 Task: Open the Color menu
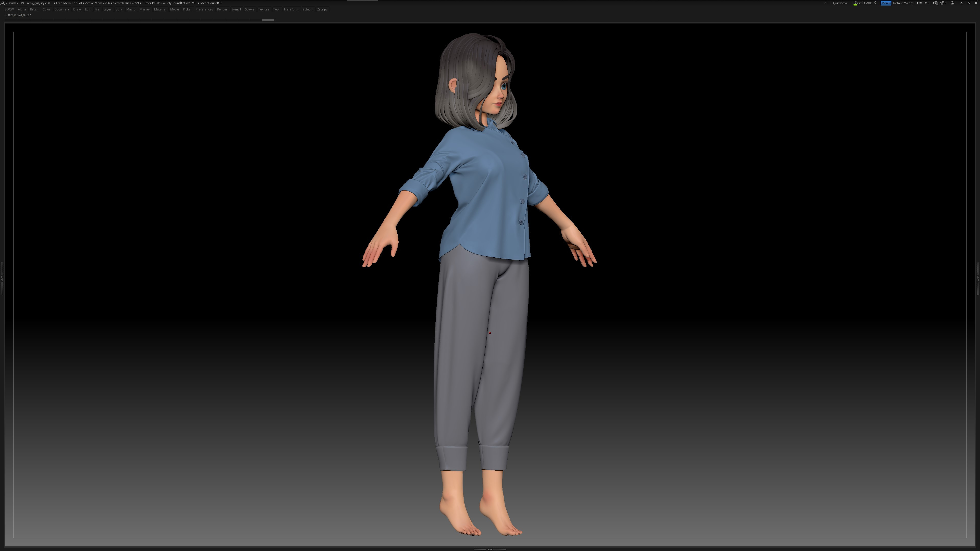click(x=46, y=9)
